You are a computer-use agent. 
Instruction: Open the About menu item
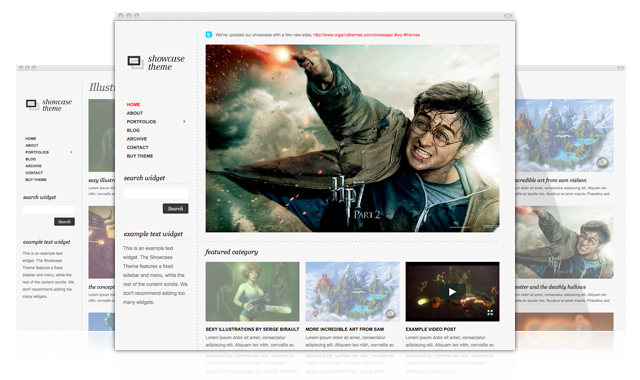coord(135,113)
